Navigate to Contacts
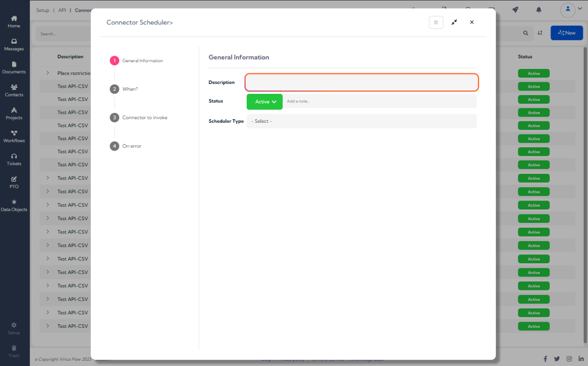 (14, 91)
